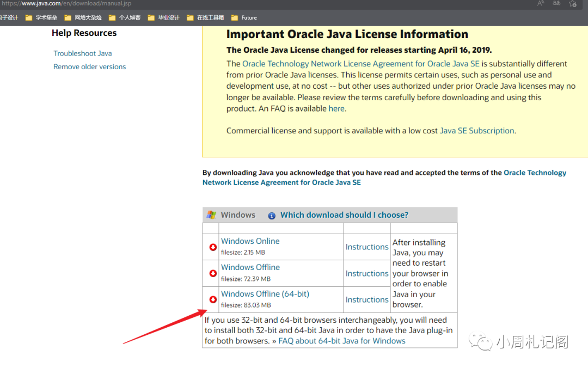Follow the FAQ 'here' link
The image size is (588, 368).
point(336,108)
